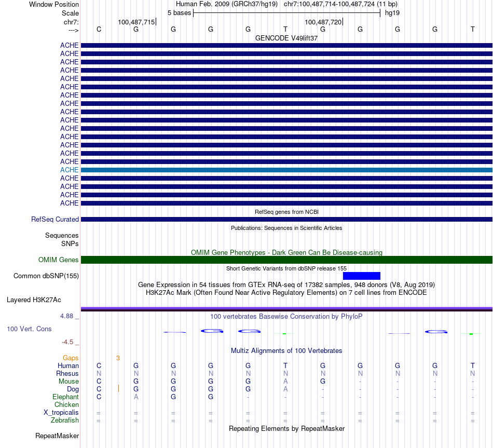
Task: Click the X_tropicalis species label
Action: coord(61,413)
